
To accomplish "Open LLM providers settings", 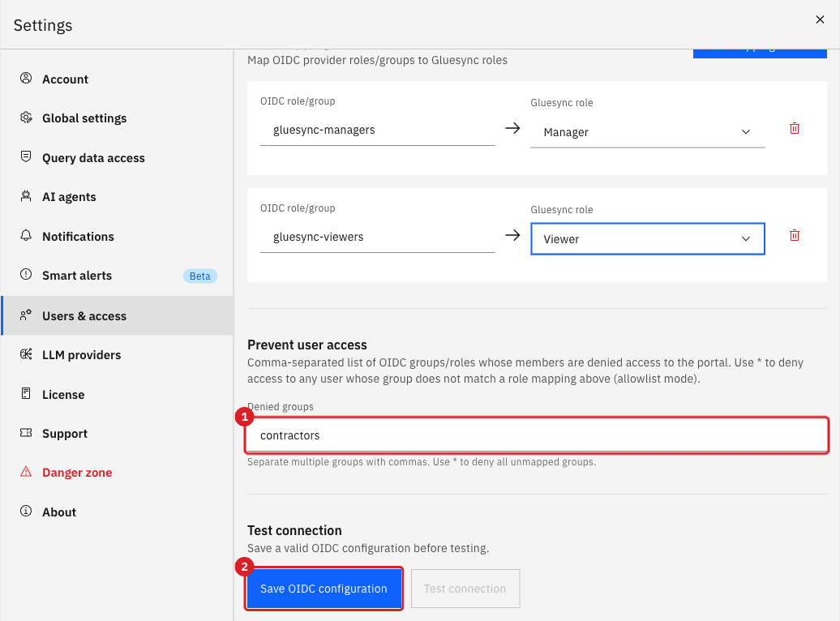I will coord(117,355).
